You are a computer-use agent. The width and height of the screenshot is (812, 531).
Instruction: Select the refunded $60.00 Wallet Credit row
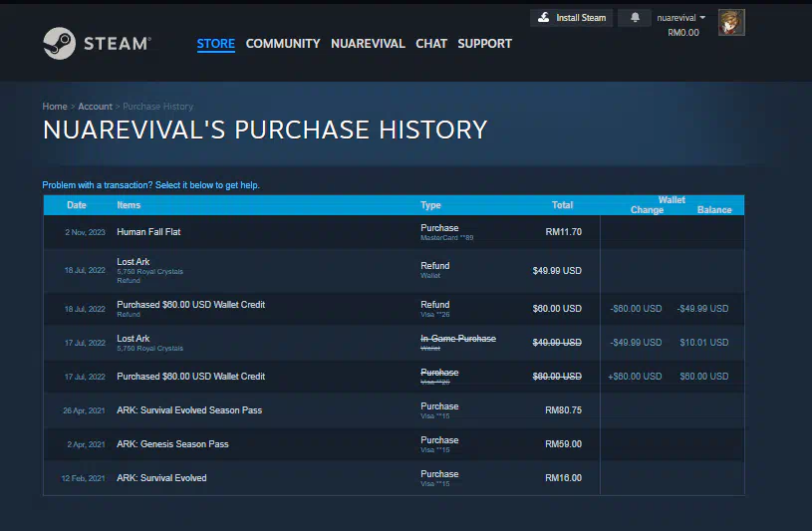(x=394, y=309)
